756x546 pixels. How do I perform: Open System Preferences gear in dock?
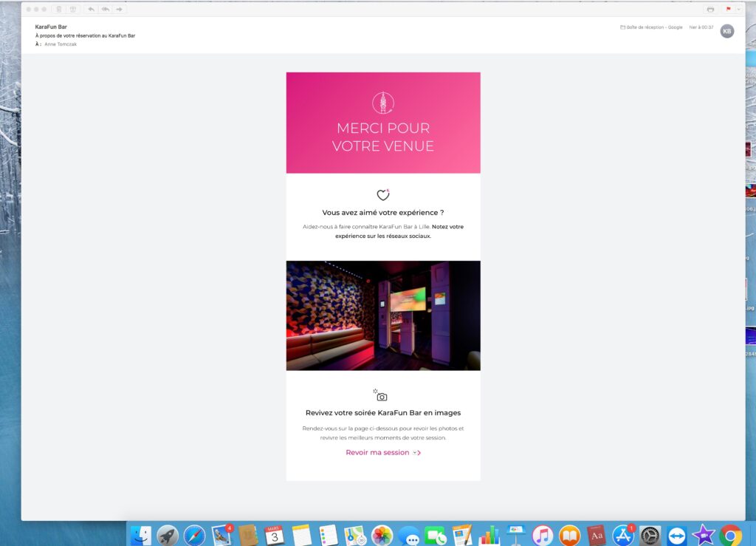pos(650,534)
